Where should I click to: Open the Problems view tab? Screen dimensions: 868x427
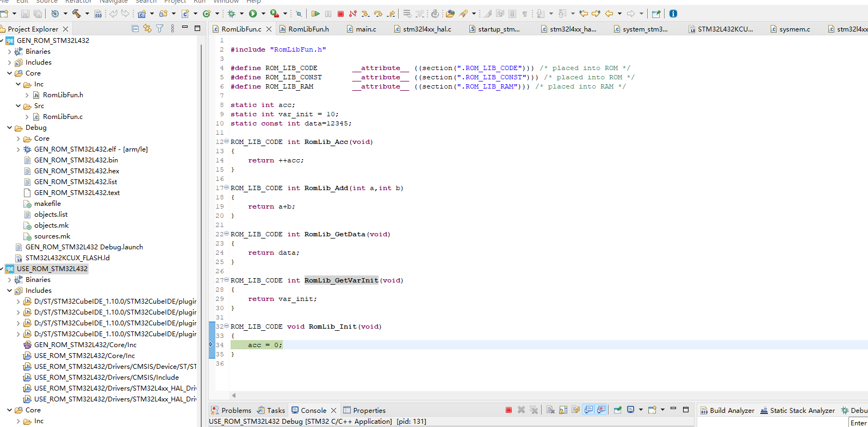pos(231,411)
